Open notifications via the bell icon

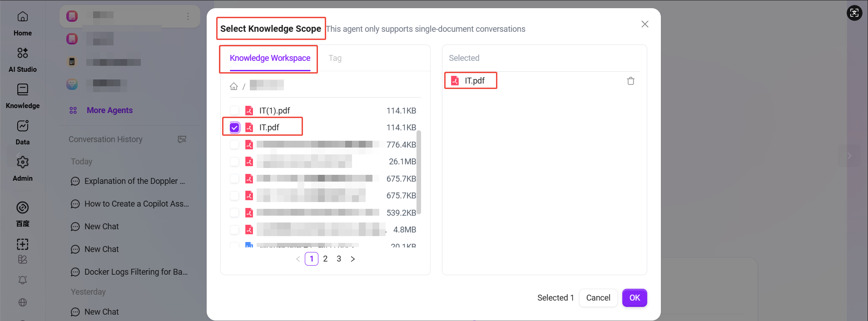pos(22,280)
